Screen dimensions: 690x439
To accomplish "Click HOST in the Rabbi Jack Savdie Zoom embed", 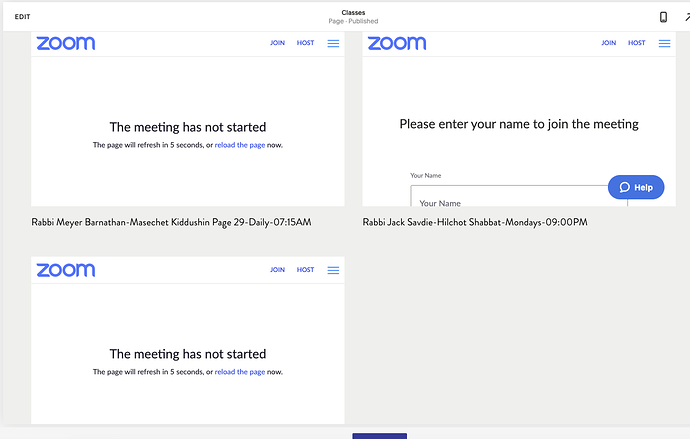I will pyautogui.click(x=637, y=43).
